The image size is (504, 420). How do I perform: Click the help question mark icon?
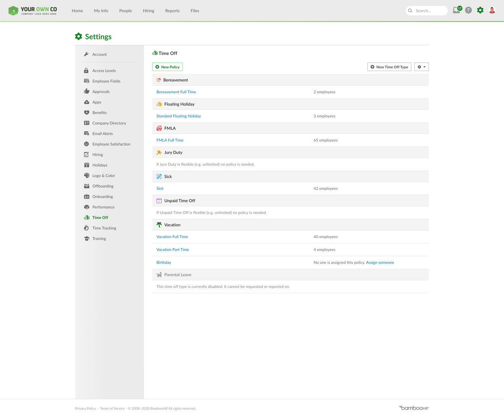click(468, 10)
